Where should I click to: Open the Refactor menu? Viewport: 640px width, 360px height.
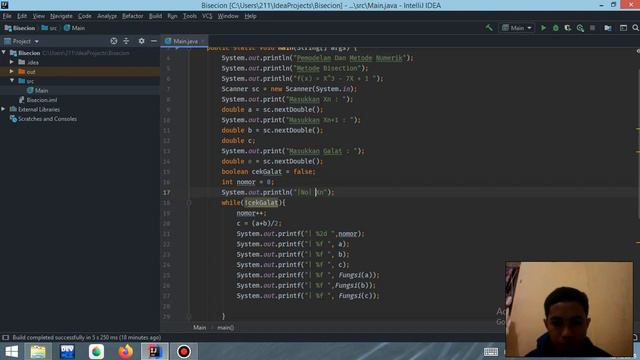133,16
